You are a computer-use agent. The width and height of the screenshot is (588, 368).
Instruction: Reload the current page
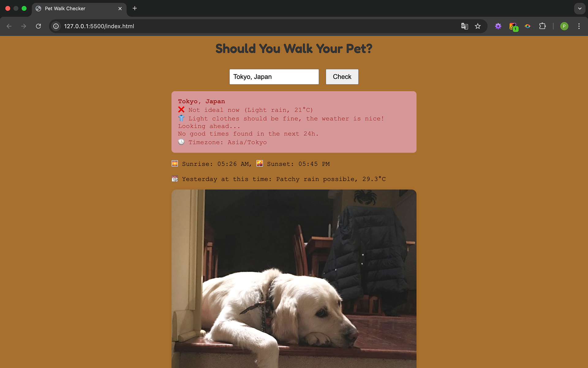pos(38,26)
